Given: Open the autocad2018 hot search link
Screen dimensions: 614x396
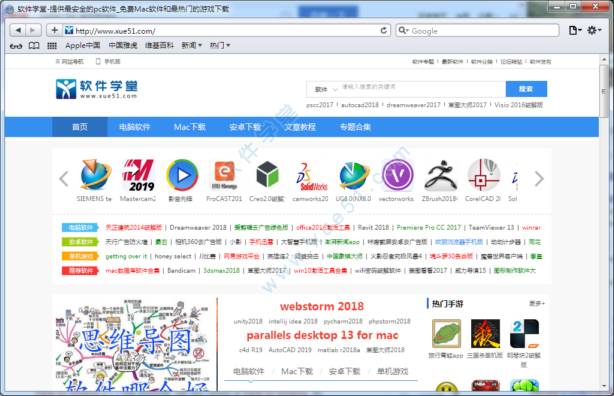Looking at the screenshot, I should [360, 105].
